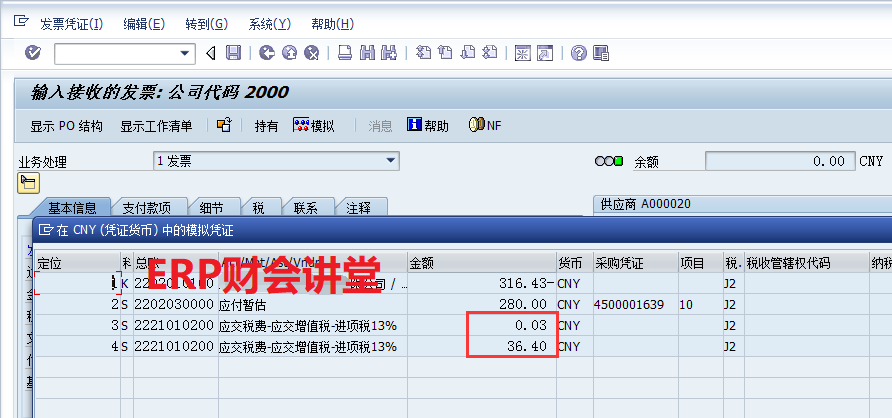892x418 pixels.
Task: Expand the 业务处理 发票 dropdown
Action: tap(391, 160)
